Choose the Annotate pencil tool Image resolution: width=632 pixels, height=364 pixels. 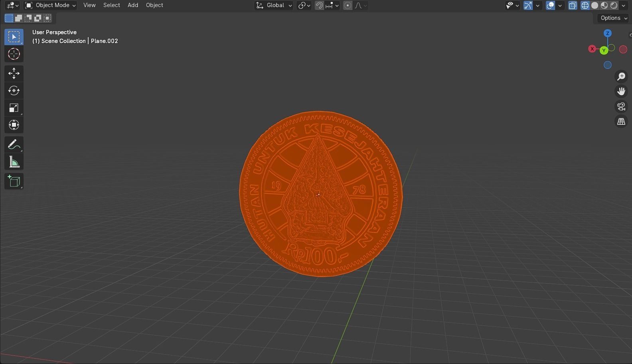[x=14, y=144]
